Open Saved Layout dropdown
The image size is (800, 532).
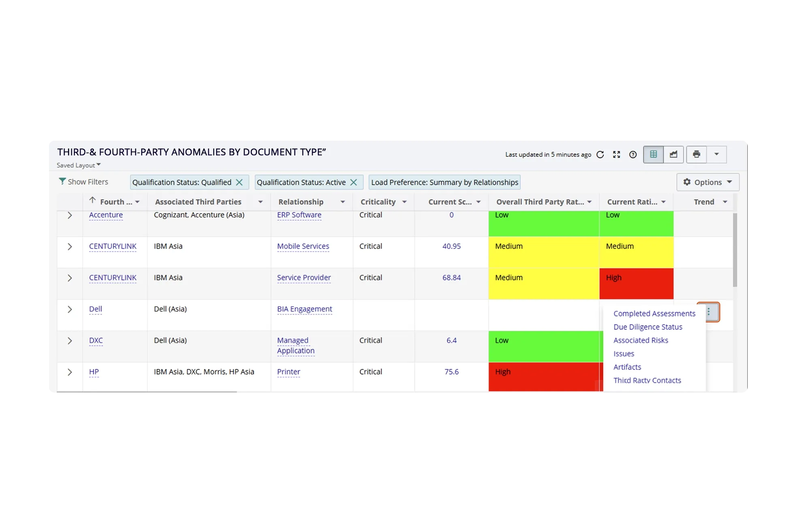point(79,165)
